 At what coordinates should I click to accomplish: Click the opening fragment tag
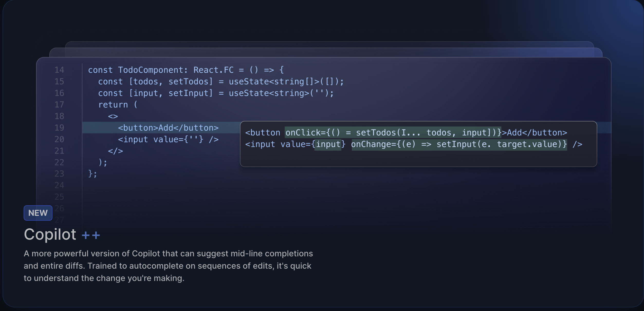click(x=113, y=116)
